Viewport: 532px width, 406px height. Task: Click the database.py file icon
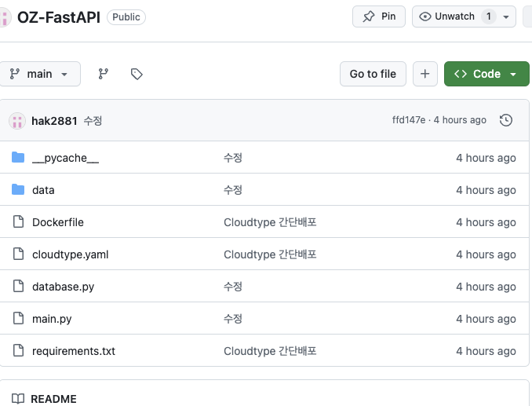coord(18,286)
